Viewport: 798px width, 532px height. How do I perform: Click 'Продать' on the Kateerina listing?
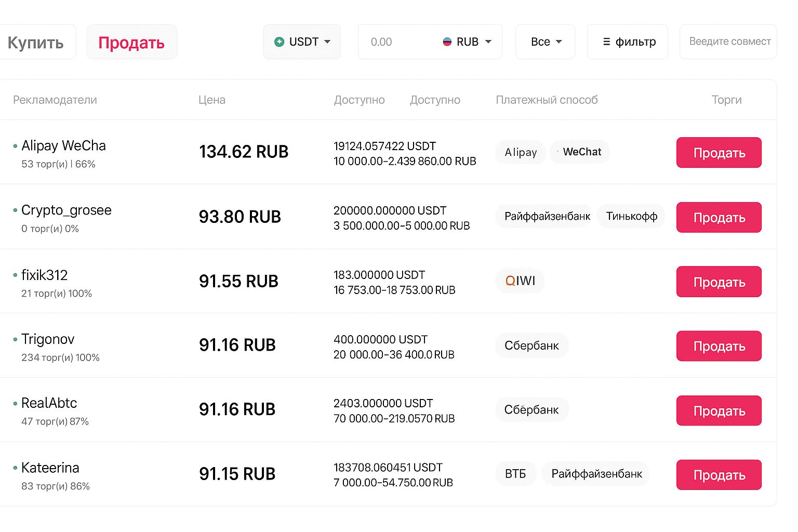tap(719, 474)
